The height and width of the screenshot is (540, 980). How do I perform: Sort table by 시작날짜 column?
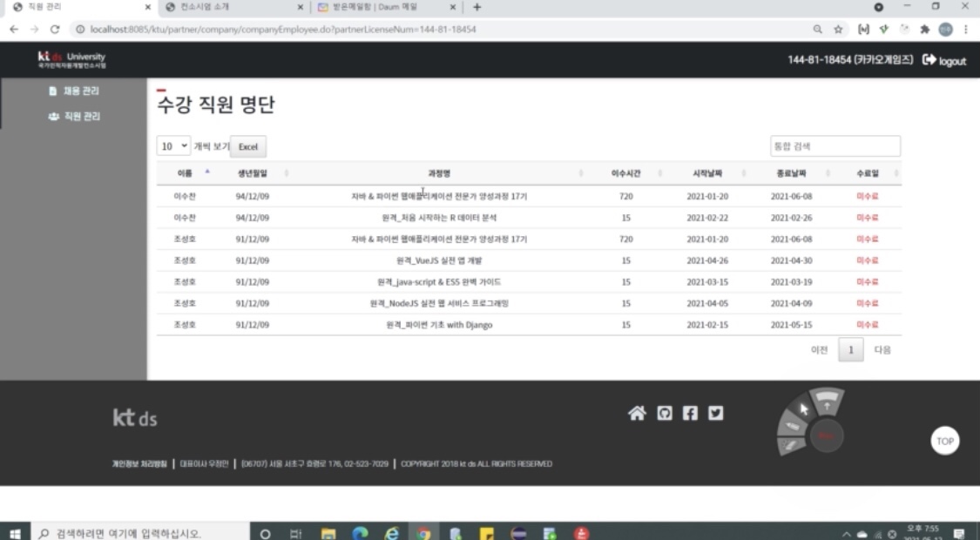pos(707,173)
